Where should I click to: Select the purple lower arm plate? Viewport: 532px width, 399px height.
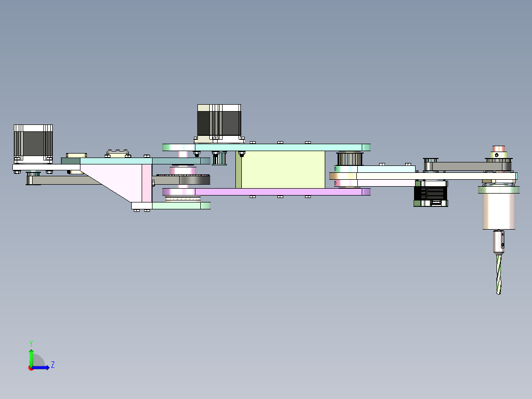(x=296, y=191)
